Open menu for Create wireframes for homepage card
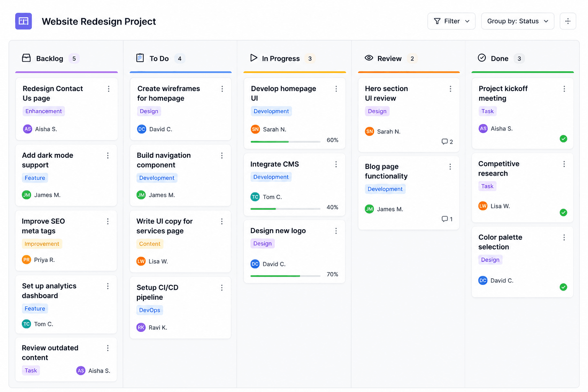Viewport: 588px width, 392px height. [x=222, y=89]
